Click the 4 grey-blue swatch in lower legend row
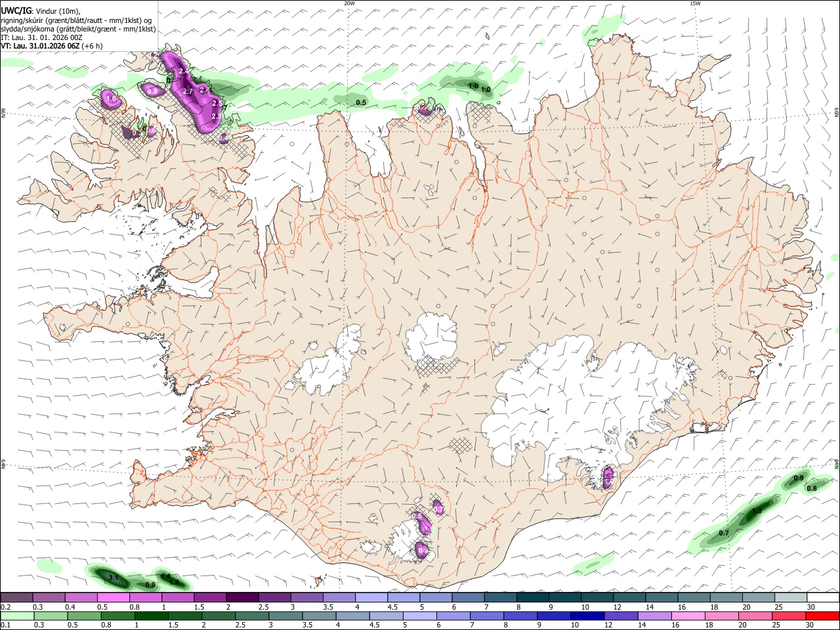This screenshot has width=840, height=630. [x=352, y=616]
